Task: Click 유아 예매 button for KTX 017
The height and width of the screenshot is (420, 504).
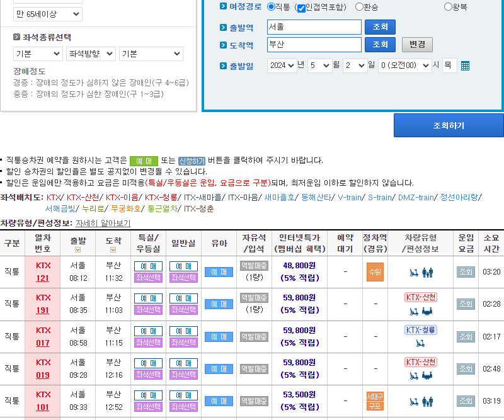Action: (x=219, y=337)
